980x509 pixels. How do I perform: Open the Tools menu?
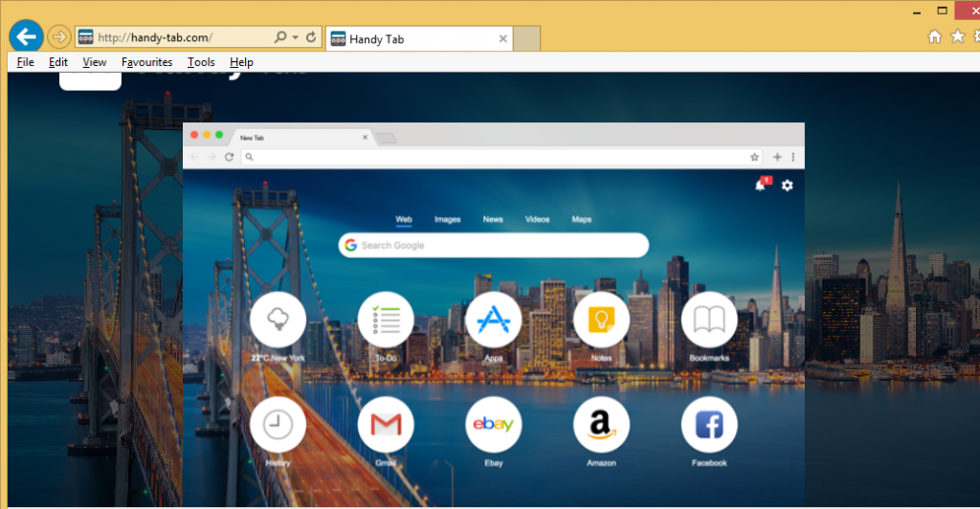click(201, 62)
